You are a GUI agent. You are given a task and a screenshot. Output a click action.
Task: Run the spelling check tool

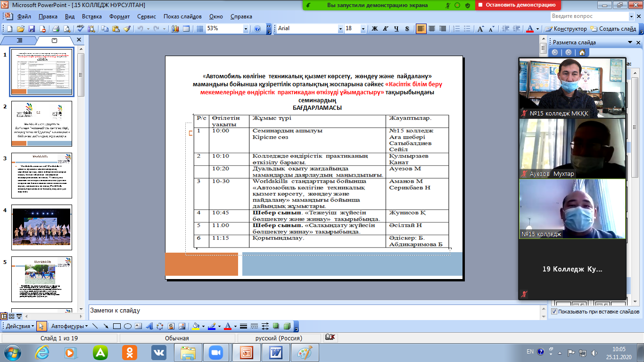click(x=81, y=29)
